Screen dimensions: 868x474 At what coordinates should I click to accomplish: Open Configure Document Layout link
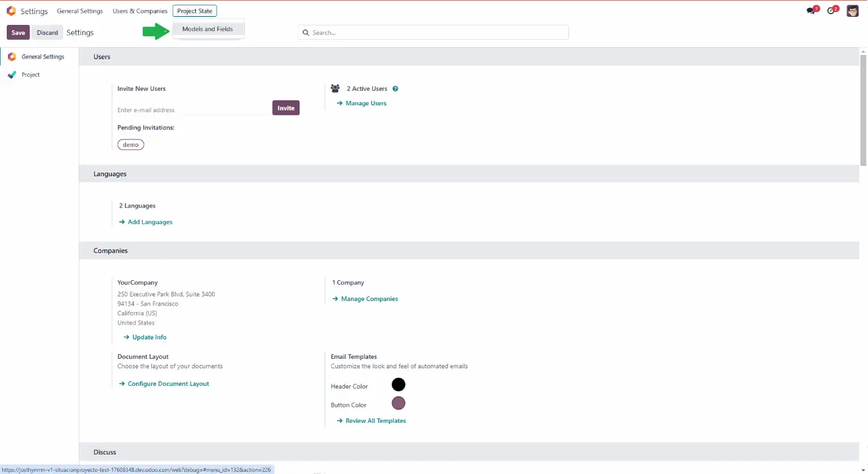click(x=164, y=383)
